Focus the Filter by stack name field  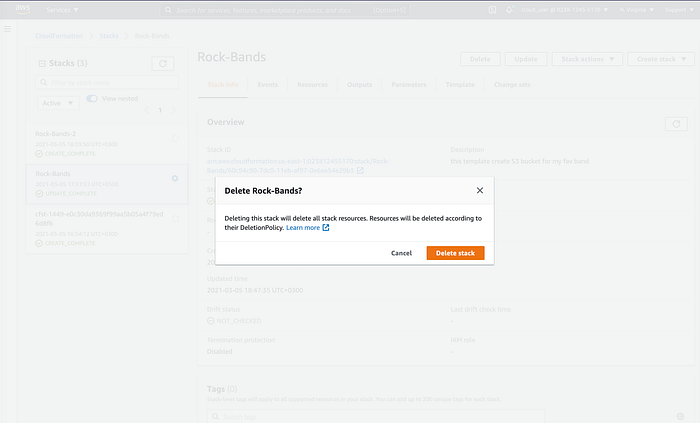pos(107,83)
